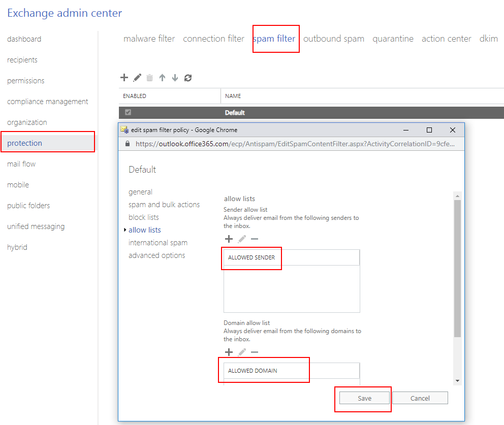
Task: Open the dkim tab
Action: (x=489, y=39)
